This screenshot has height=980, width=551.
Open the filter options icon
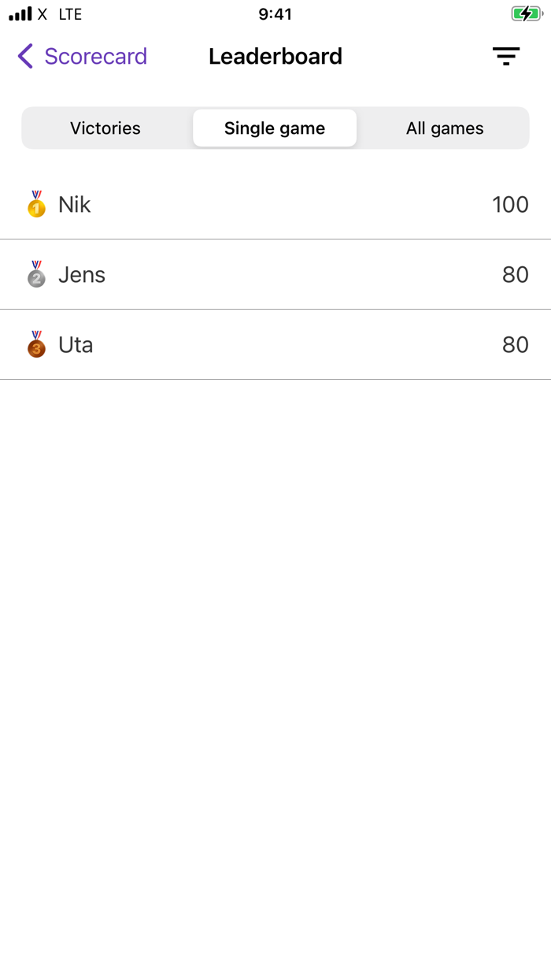[x=506, y=56]
